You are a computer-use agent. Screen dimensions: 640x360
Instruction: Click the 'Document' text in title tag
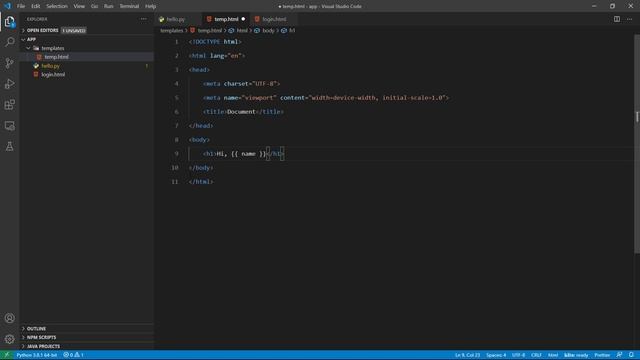pyautogui.click(x=241, y=112)
